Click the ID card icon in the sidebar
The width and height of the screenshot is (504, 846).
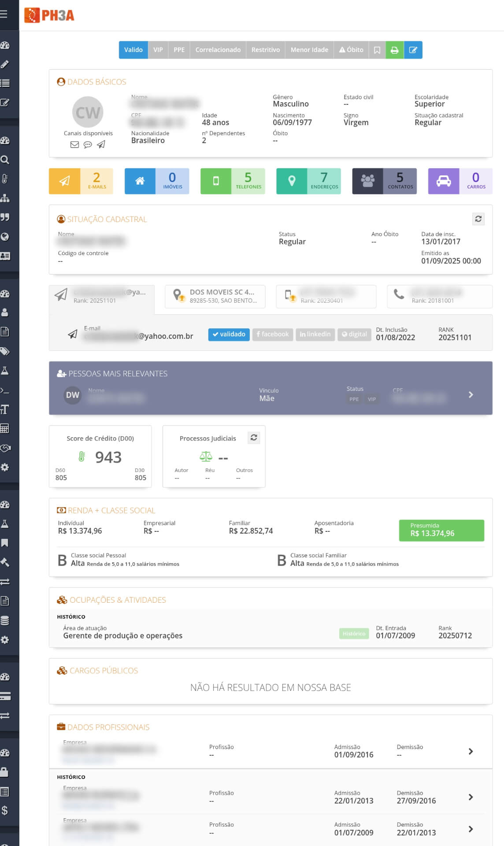[5, 256]
